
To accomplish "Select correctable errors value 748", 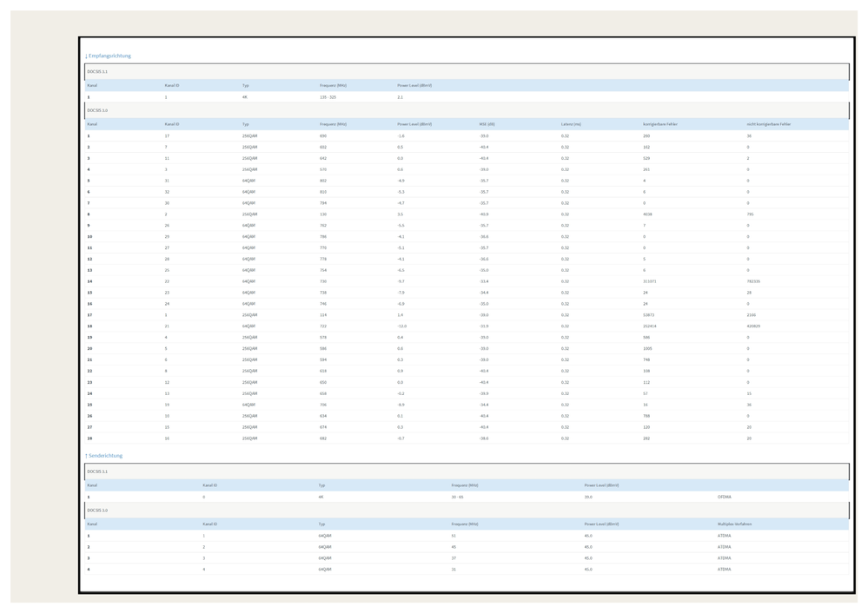I will 646,359.
